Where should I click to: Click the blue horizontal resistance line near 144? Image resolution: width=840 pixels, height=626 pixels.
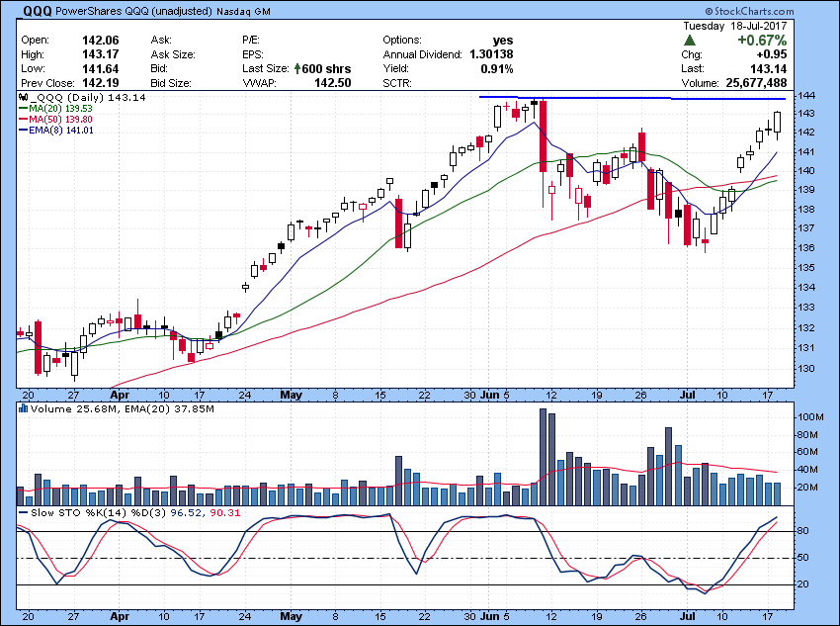(x=632, y=98)
